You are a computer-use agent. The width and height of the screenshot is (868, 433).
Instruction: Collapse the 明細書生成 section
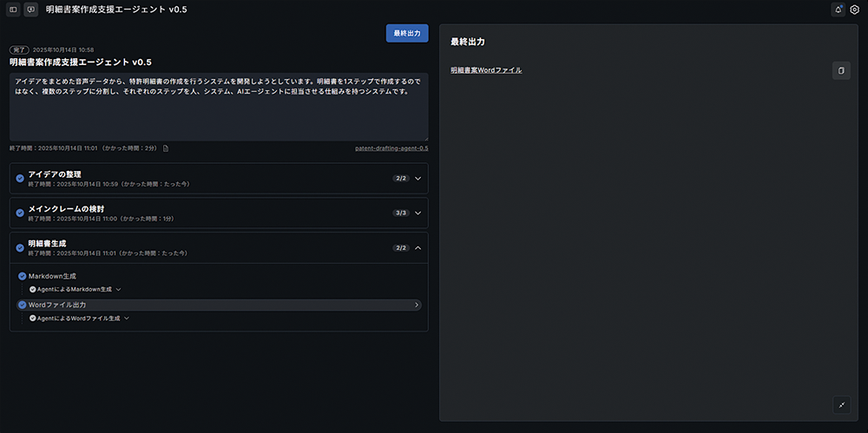pyautogui.click(x=418, y=248)
